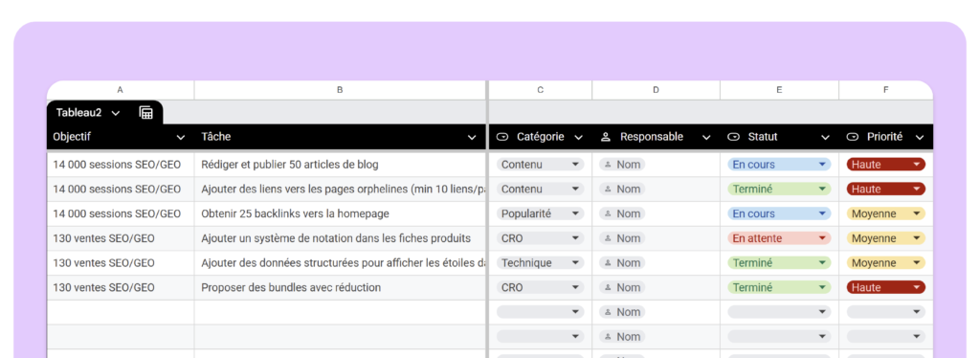The width and height of the screenshot is (980, 358).
Task: Click the dropdown-type icon before Statut header
Action: click(734, 137)
